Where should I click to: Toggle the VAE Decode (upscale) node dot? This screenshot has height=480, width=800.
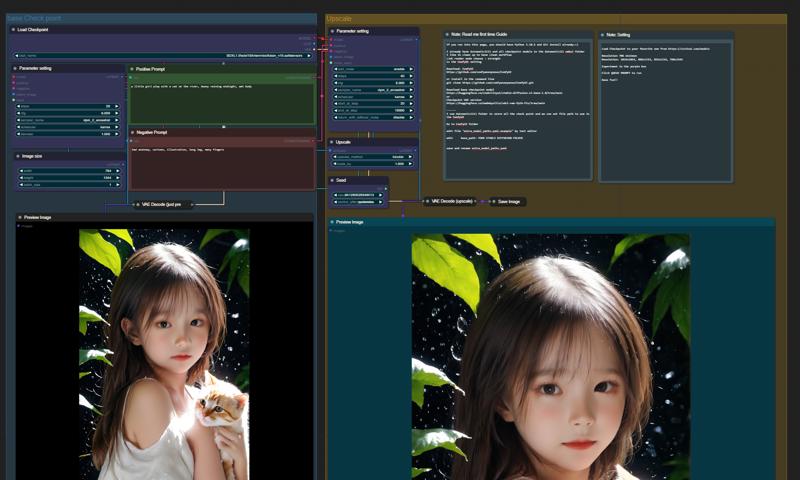428,202
